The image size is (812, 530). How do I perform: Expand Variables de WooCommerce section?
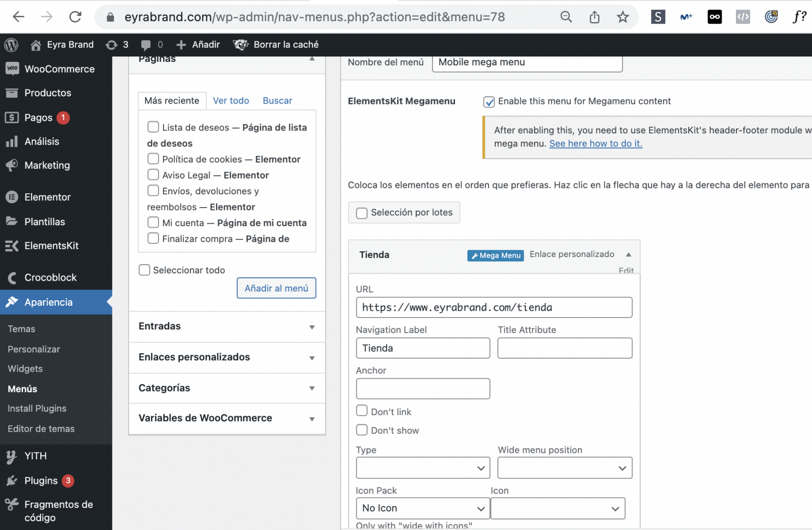[227, 418]
